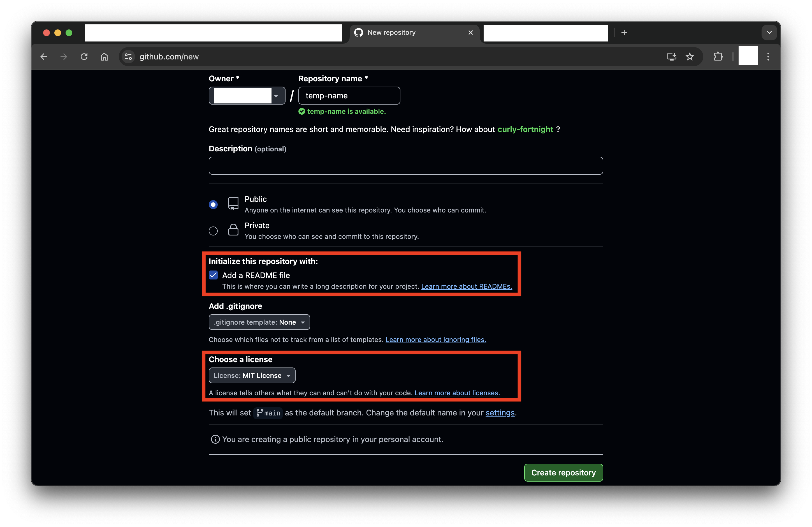Switch to the New repository tab

tap(414, 33)
